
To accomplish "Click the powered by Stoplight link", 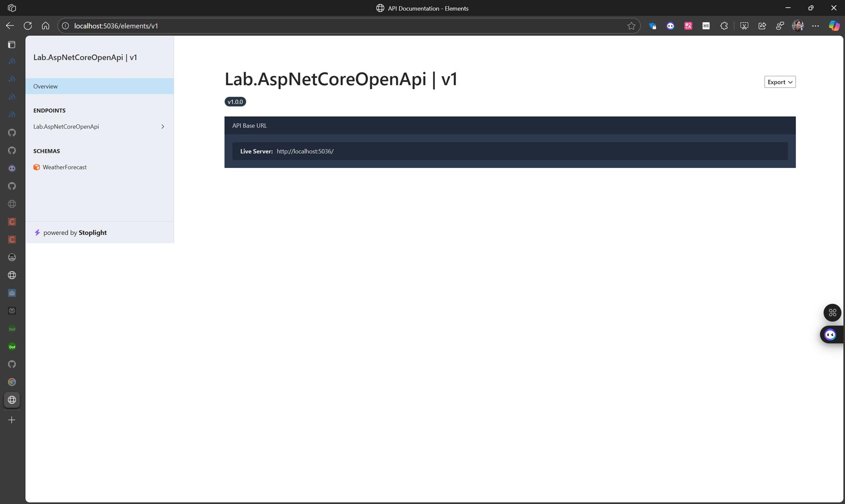I will (75, 233).
